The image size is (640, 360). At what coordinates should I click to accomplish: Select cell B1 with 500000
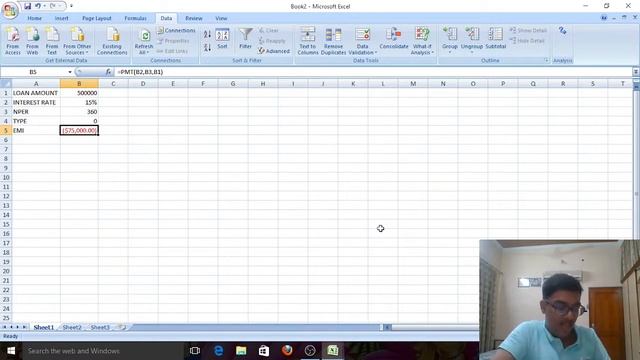[x=79, y=93]
